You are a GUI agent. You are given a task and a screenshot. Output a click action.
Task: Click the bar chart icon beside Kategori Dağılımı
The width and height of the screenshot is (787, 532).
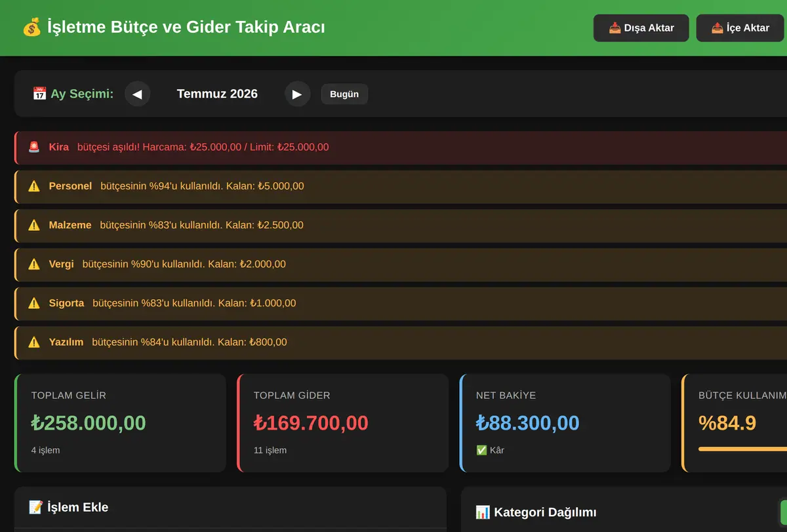coord(483,512)
